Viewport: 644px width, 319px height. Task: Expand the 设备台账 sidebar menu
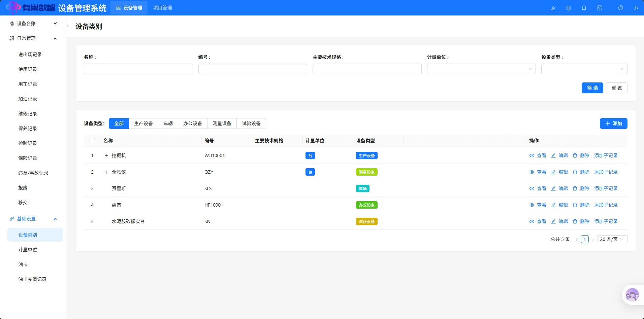coord(33,24)
